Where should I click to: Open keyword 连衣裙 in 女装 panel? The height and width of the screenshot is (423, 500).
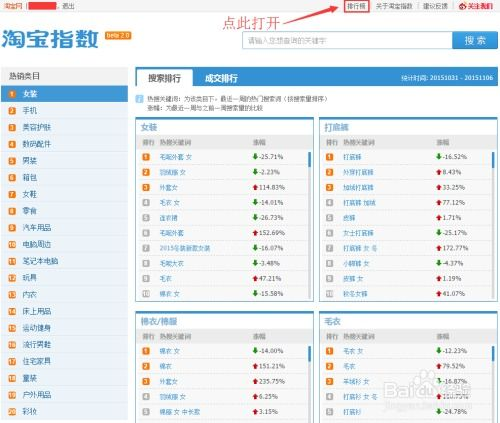click(x=168, y=218)
